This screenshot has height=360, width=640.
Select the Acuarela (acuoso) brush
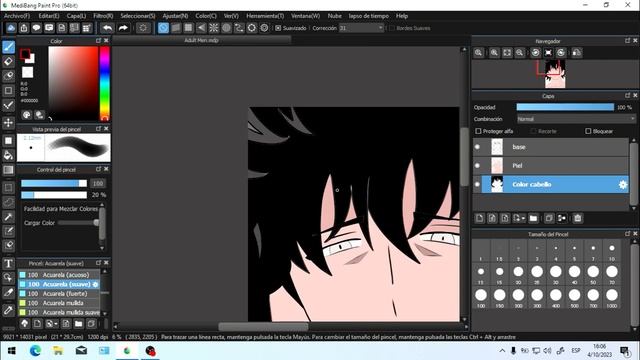click(59, 275)
